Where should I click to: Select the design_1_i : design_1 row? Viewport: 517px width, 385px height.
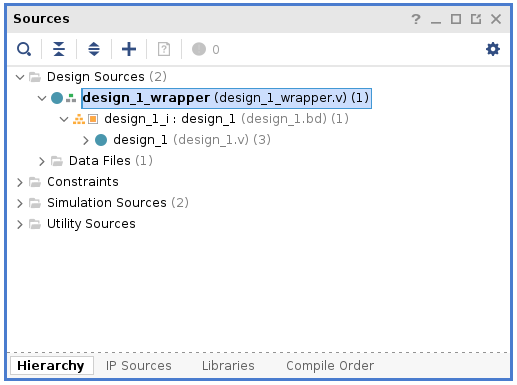click(227, 119)
